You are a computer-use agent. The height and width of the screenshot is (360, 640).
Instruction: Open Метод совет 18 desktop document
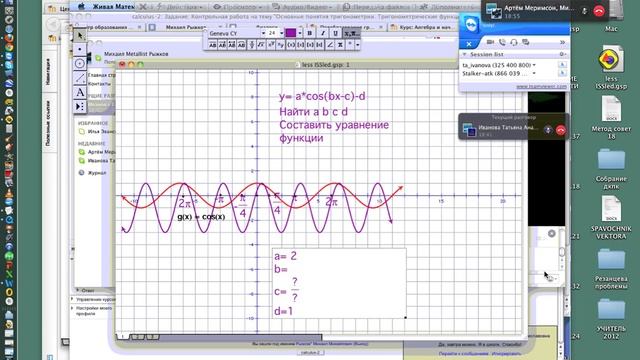click(611, 118)
